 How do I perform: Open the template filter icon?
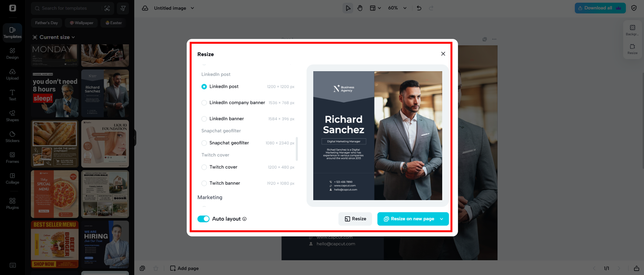coord(123,8)
